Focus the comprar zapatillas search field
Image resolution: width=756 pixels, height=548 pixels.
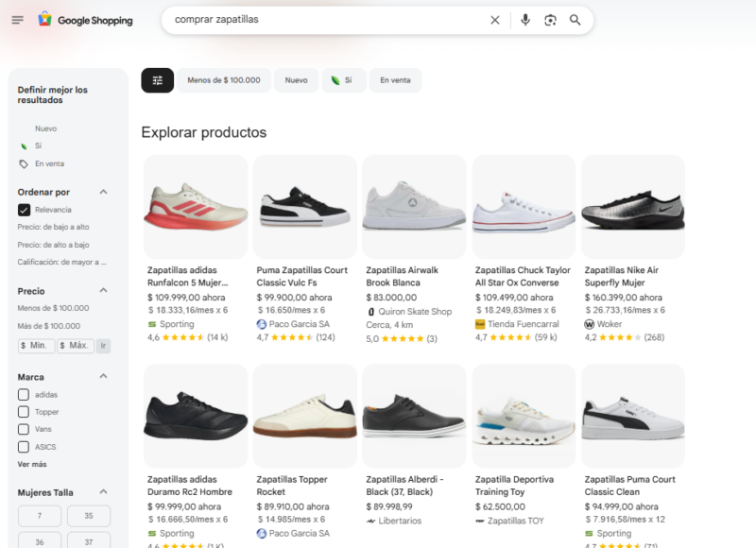(328, 20)
